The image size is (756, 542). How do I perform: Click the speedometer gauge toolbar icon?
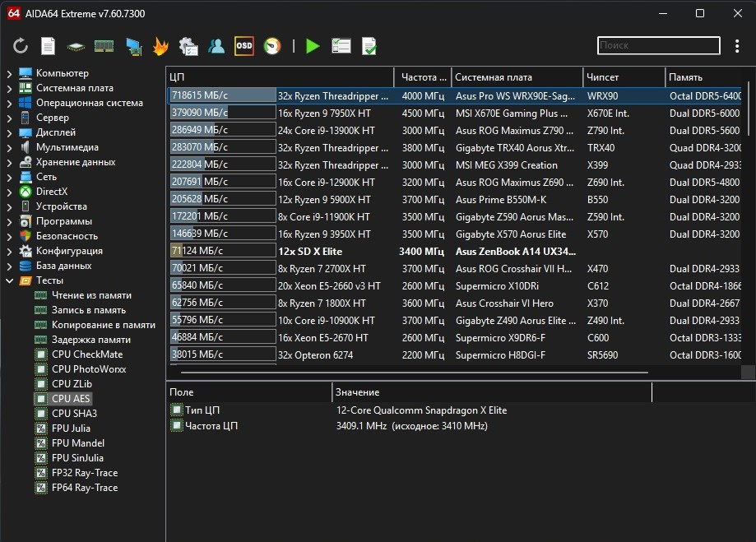click(272, 46)
